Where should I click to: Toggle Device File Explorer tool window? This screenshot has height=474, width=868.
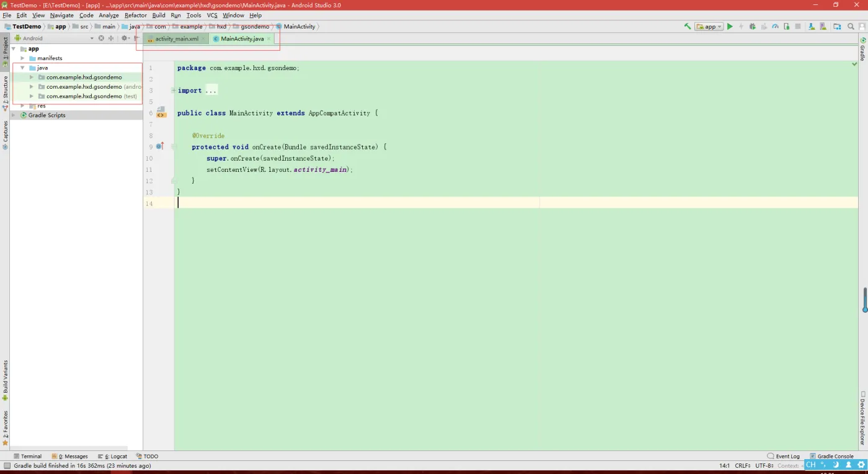[x=862, y=418]
